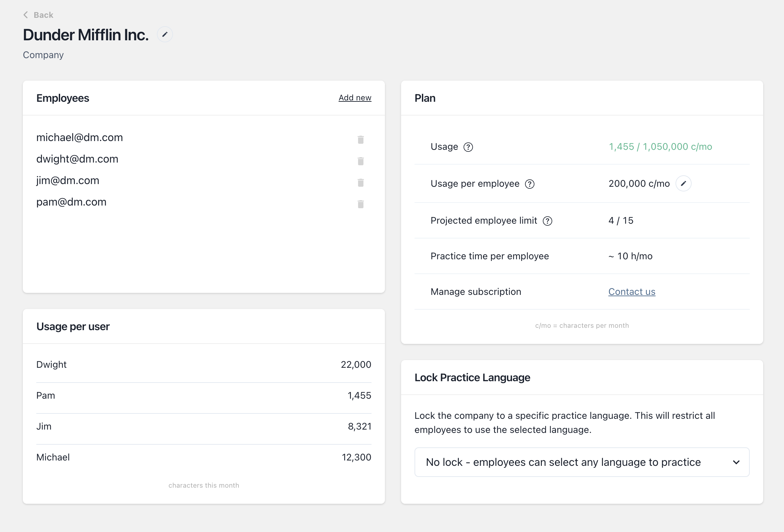Open the Projected employee limit help icon
The image size is (784, 532).
(x=548, y=221)
